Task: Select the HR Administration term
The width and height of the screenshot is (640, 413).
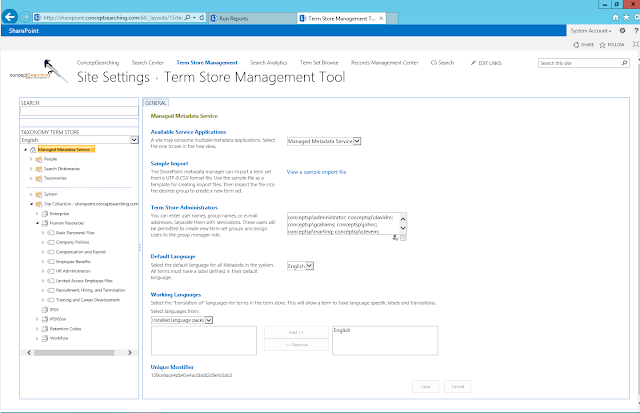Action: 73,271
